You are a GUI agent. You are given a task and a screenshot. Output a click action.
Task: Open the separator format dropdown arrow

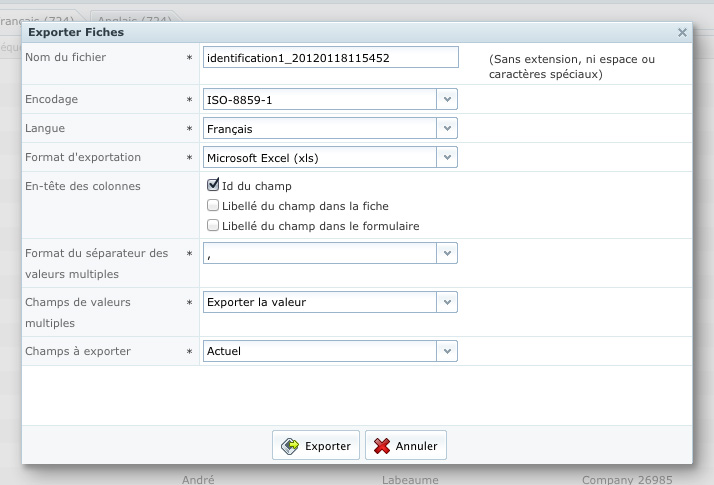pyautogui.click(x=447, y=254)
